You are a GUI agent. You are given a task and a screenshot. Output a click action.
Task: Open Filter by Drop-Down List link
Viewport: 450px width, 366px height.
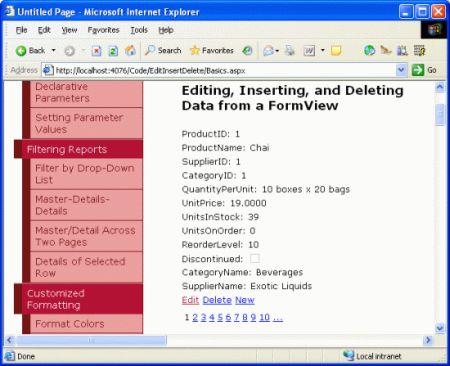[x=86, y=174]
